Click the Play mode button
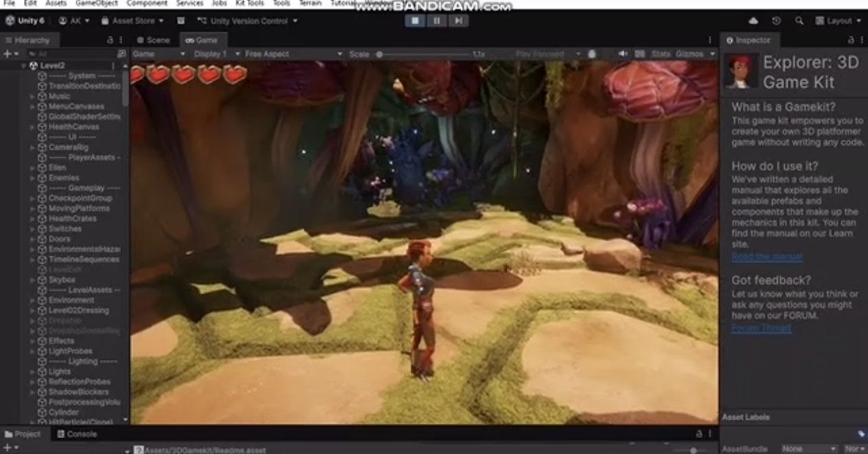The image size is (868, 454). point(415,21)
